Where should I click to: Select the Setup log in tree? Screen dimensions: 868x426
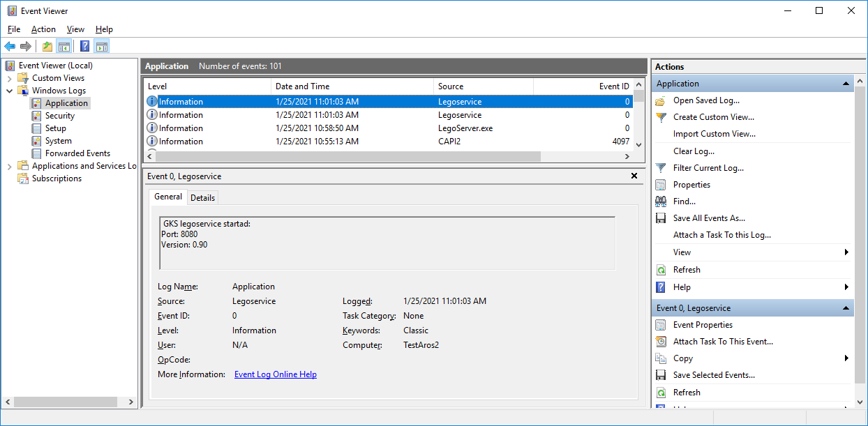pyautogui.click(x=56, y=128)
